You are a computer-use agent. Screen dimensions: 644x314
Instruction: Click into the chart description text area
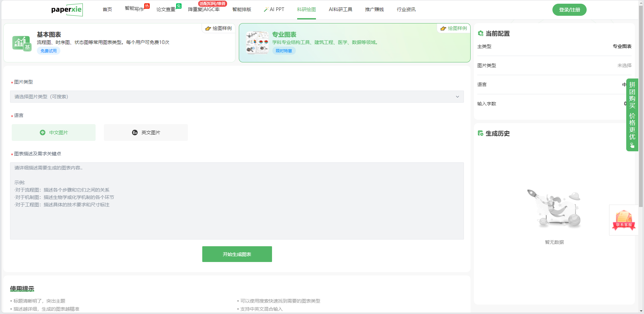coord(237,201)
